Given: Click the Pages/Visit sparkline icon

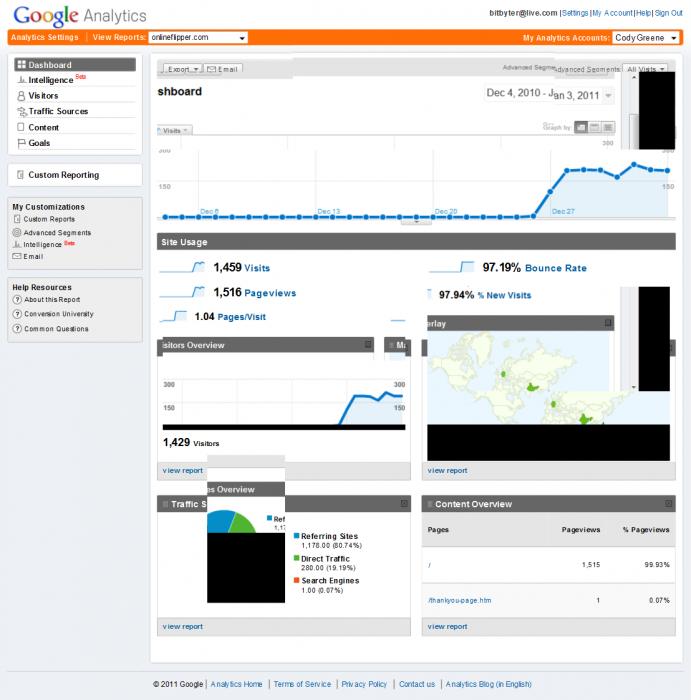Looking at the screenshot, I should [x=173, y=316].
